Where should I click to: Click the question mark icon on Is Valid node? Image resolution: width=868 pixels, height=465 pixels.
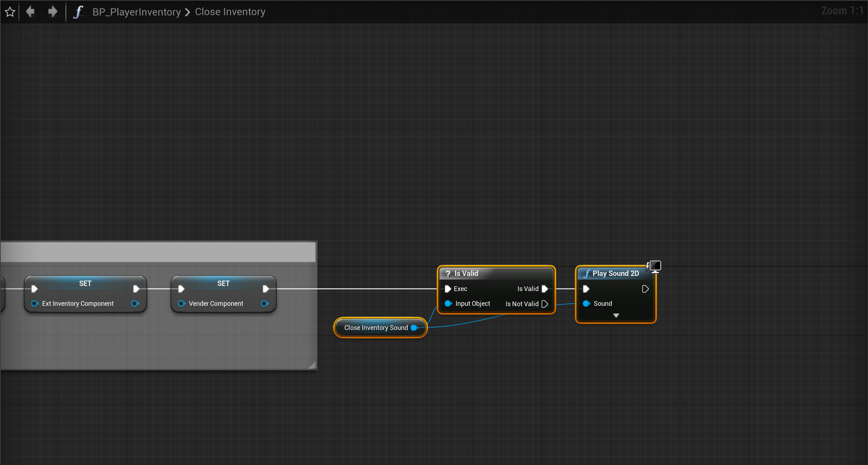(x=448, y=274)
